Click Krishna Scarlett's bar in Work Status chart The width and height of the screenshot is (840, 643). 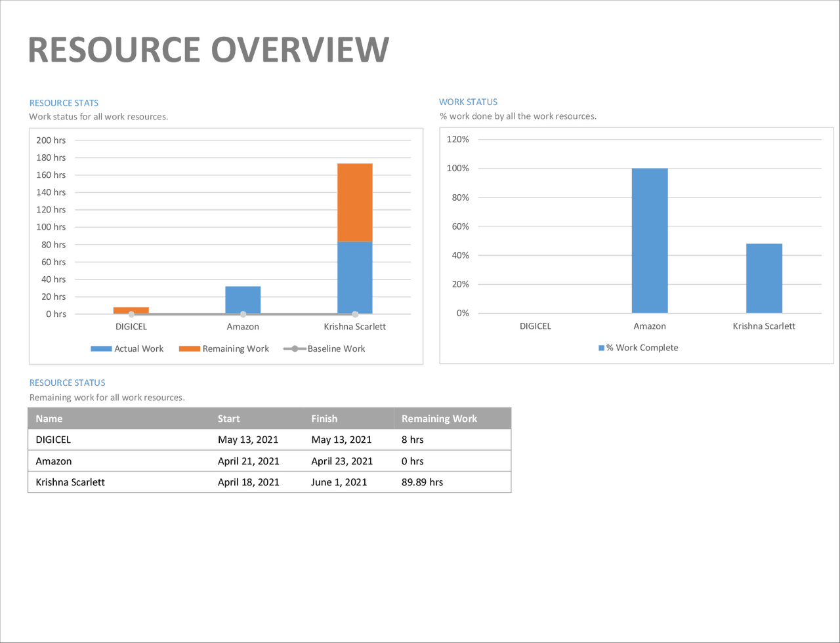[x=764, y=279]
